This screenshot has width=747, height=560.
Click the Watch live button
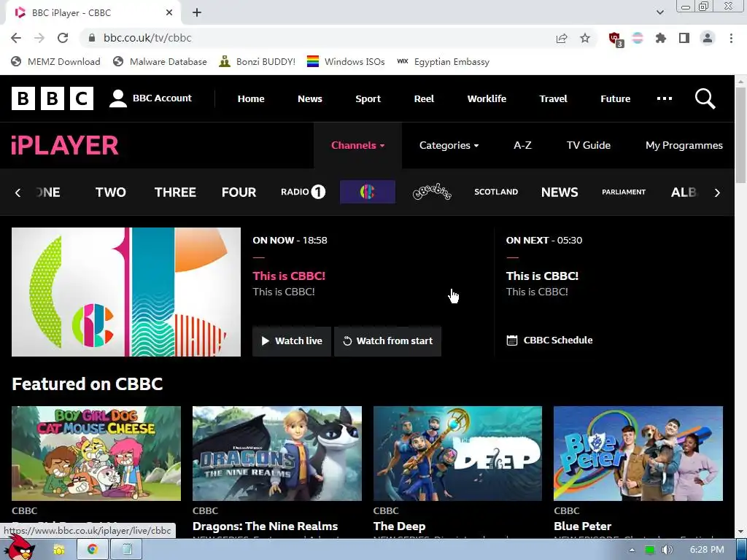292,341
